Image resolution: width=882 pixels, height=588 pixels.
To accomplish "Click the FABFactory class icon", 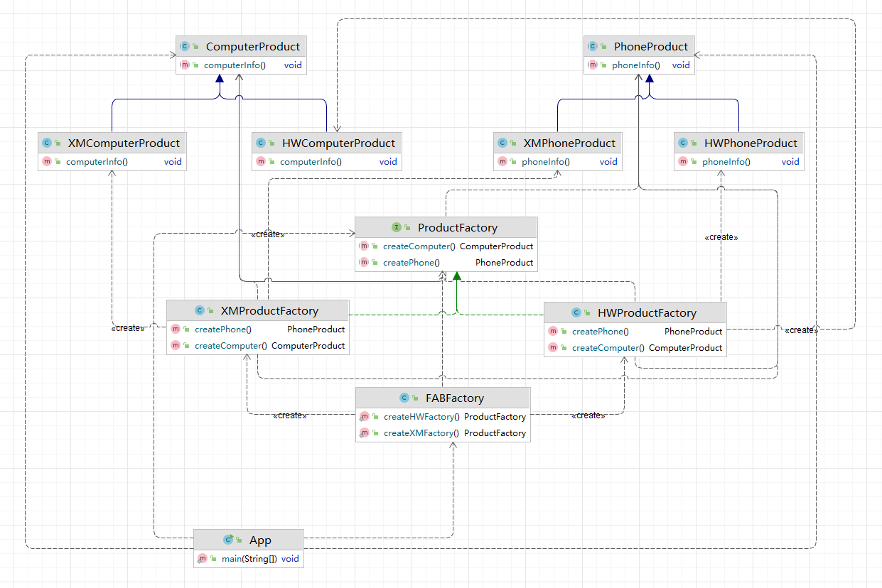I will point(404,398).
